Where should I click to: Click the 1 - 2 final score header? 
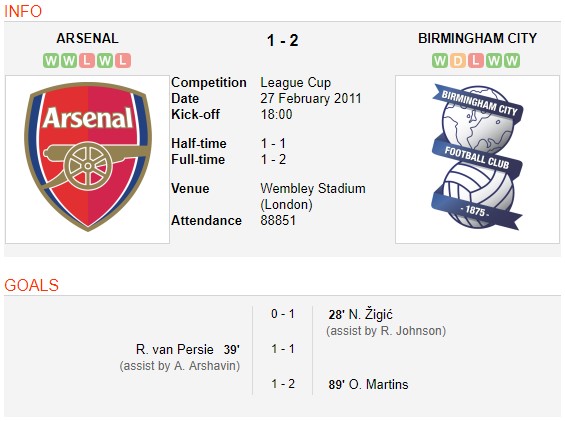pyautogui.click(x=282, y=40)
